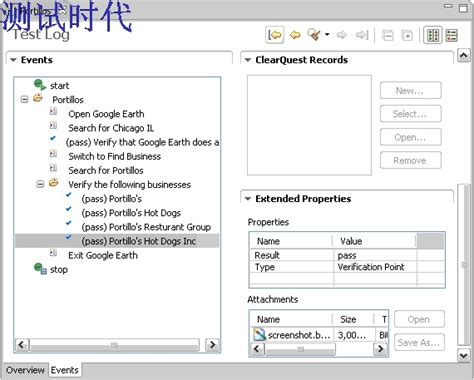The image size is (474, 380).
Task: Click the Value column header in Properties
Action: coord(374,241)
